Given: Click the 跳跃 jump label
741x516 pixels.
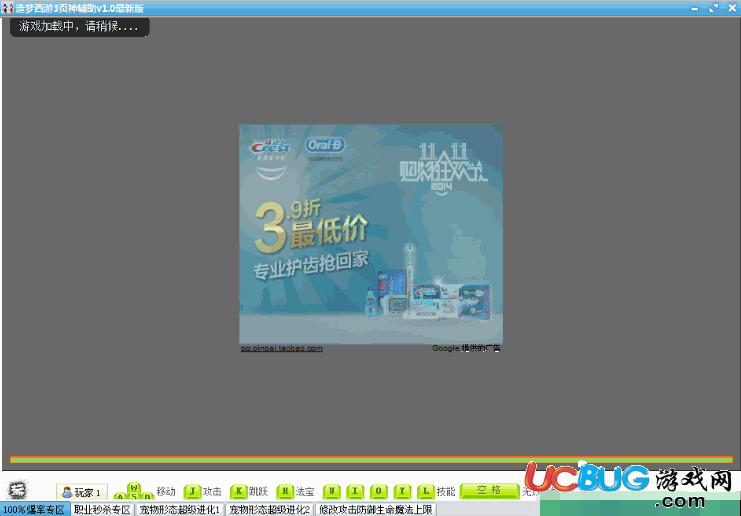Looking at the screenshot, I should 258,491.
